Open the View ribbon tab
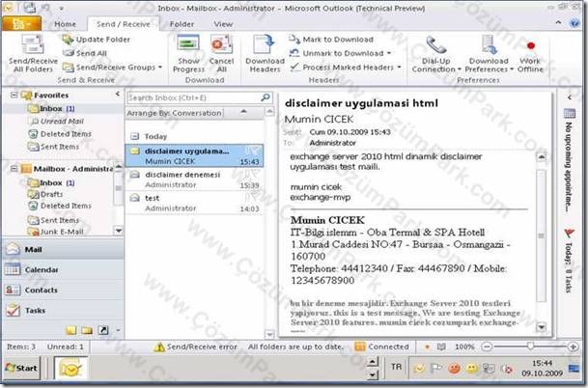Image resolution: width=588 pixels, height=388 pixels. point(223,24)
